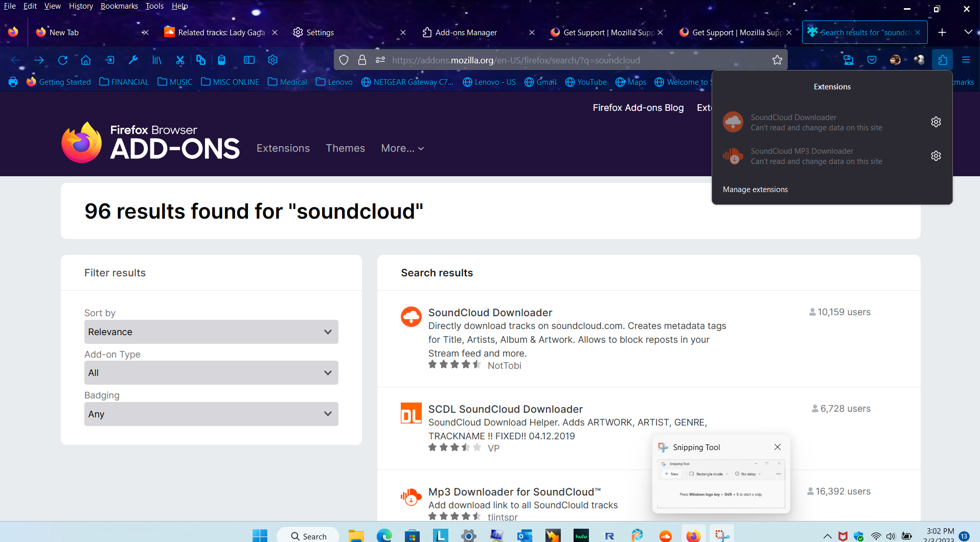Open the FINANCIAL bookmarks folder
This screenshot has height=542, width=980.
click(124, 82)
